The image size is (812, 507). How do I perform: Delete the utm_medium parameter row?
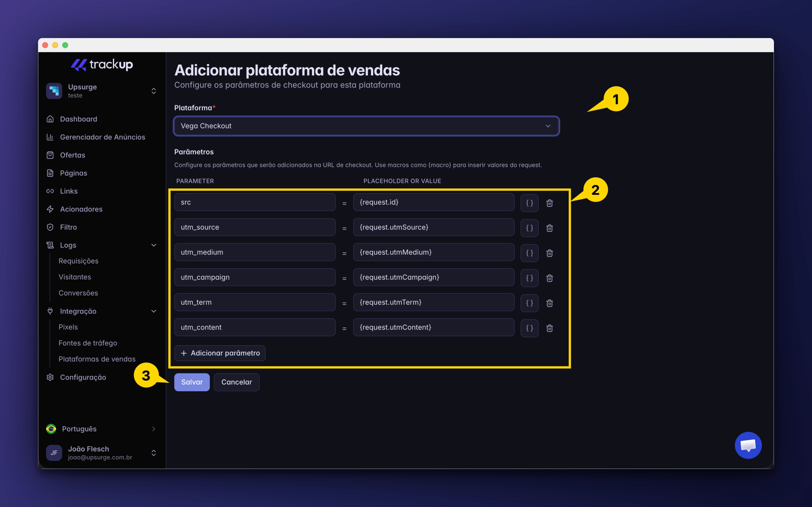[550, 253]
